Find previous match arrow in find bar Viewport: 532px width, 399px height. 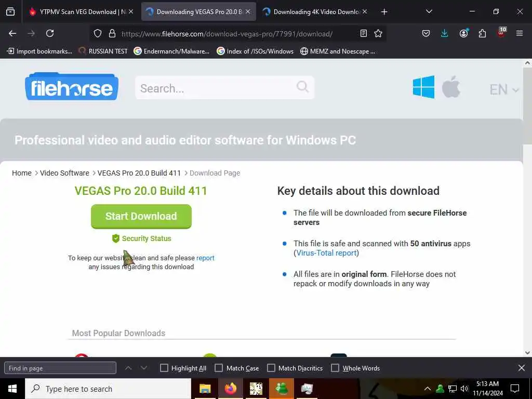click(x=128, y=368)
